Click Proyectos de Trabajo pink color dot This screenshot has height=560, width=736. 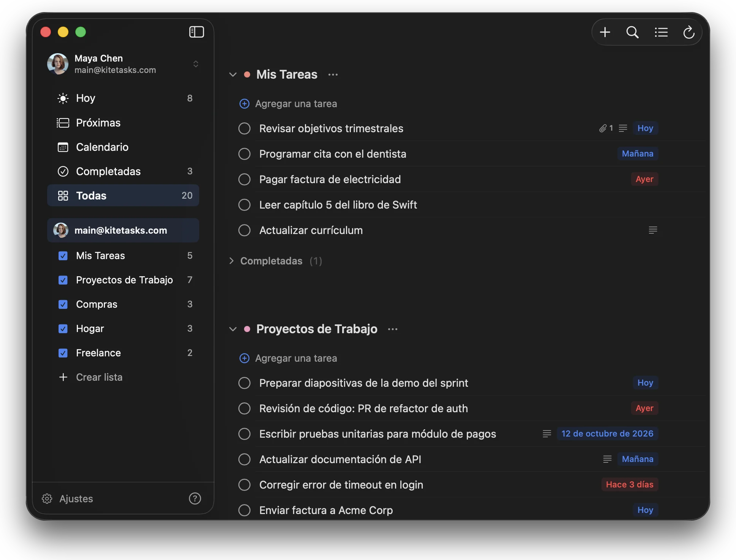pyautogui.click(x=247, y=329)
